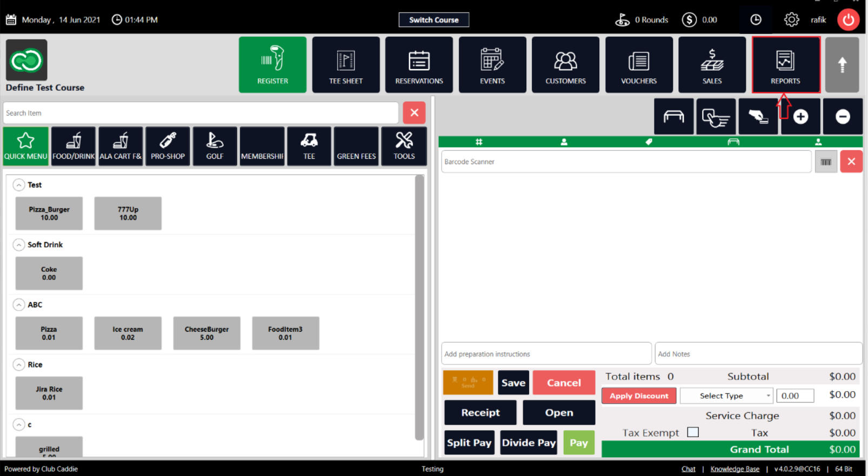Viewport: 868px width, 476px height.
Task: Click the green Pay button
Action: point(579,443)
